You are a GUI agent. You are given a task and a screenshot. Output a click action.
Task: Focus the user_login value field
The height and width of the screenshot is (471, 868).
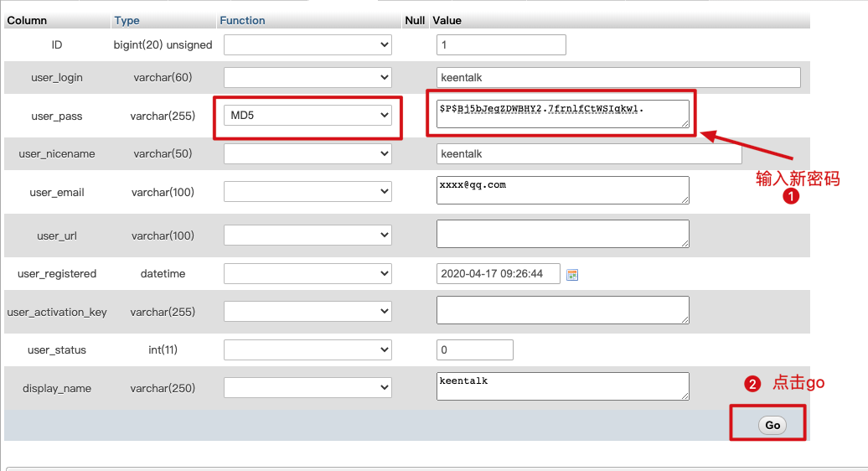point(618,77)
